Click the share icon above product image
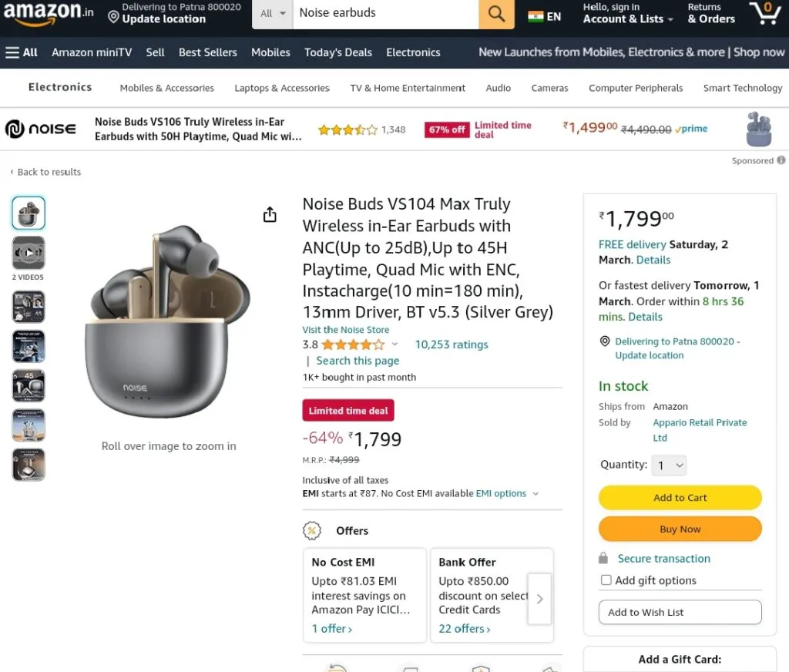 (270, 214)
